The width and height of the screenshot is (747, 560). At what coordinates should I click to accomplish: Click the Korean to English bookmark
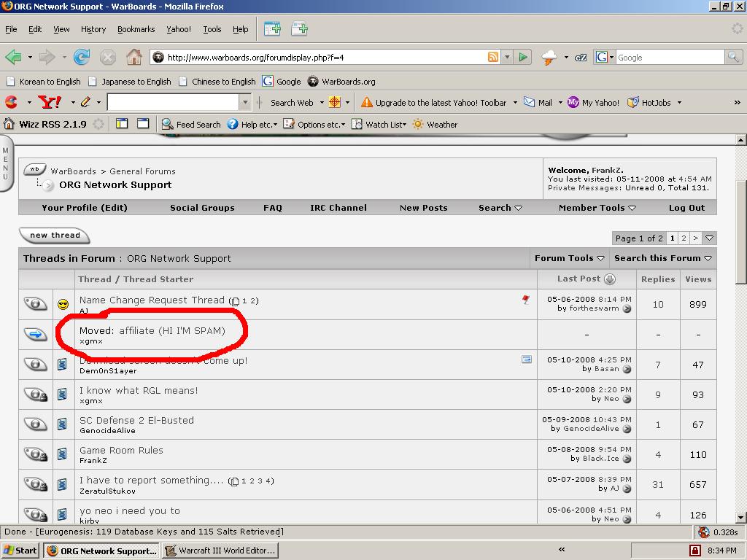click(x=43, y=82)
